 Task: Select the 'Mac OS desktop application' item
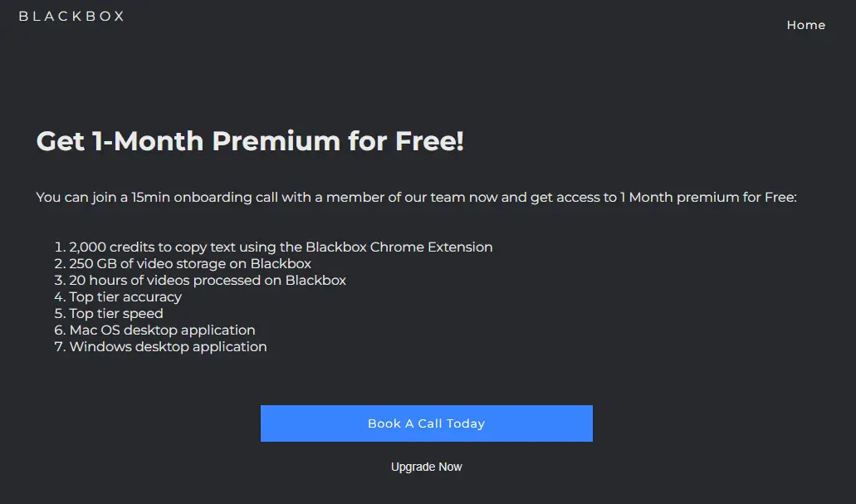coord(162,330)
